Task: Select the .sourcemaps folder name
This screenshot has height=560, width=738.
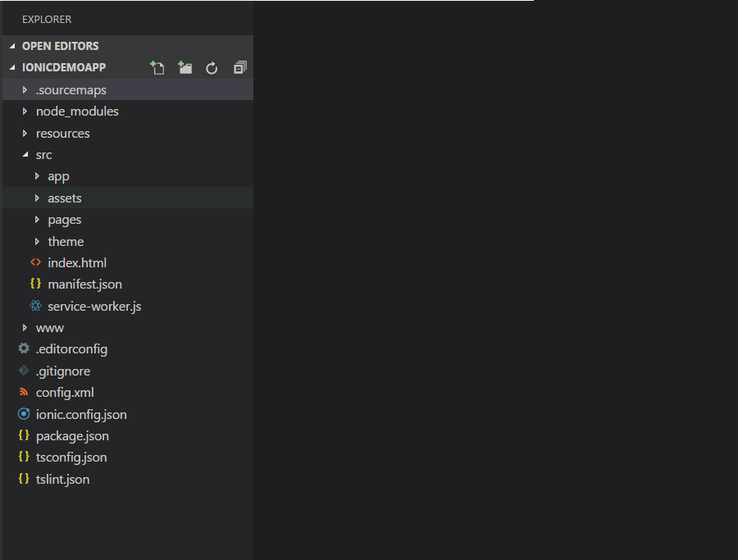Action: click(71, 90)
